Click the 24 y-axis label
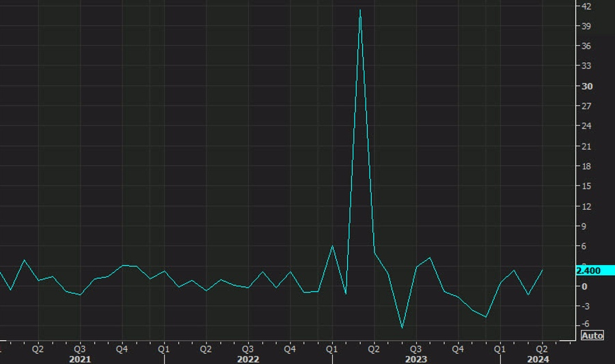 (586, 126)
